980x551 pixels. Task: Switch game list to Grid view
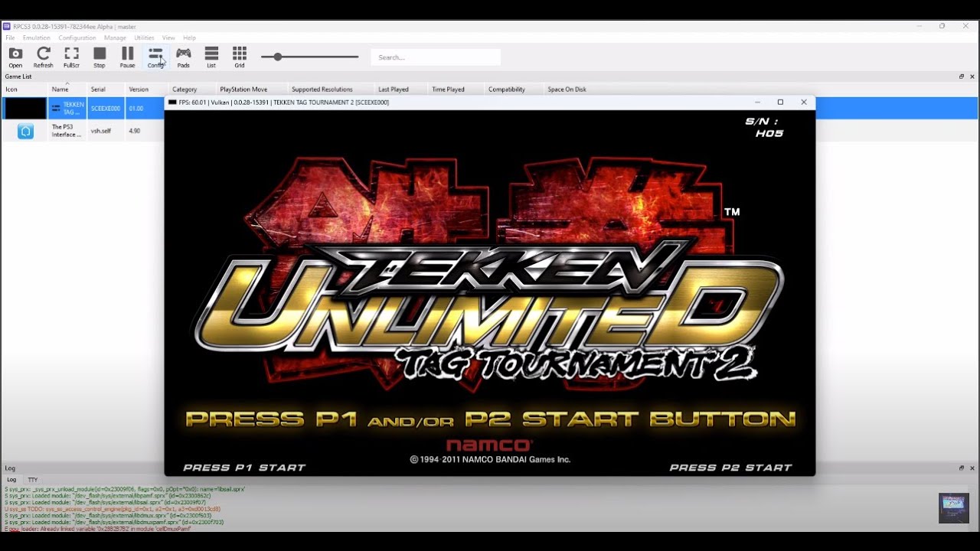pos(240,57)
